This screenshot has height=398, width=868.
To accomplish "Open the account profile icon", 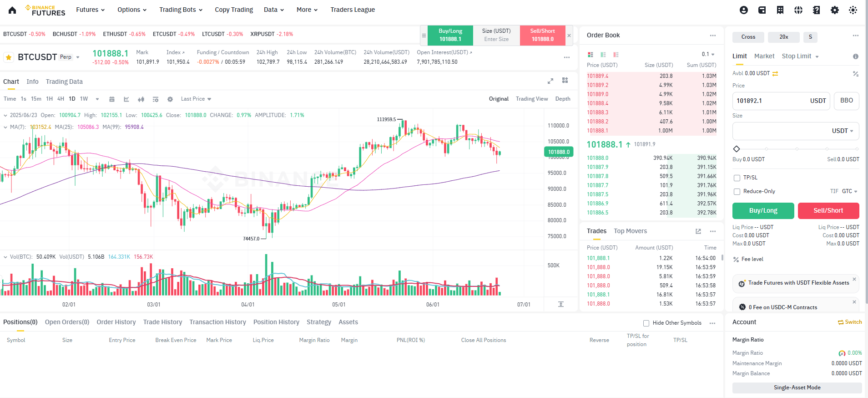I will [744, 10].
